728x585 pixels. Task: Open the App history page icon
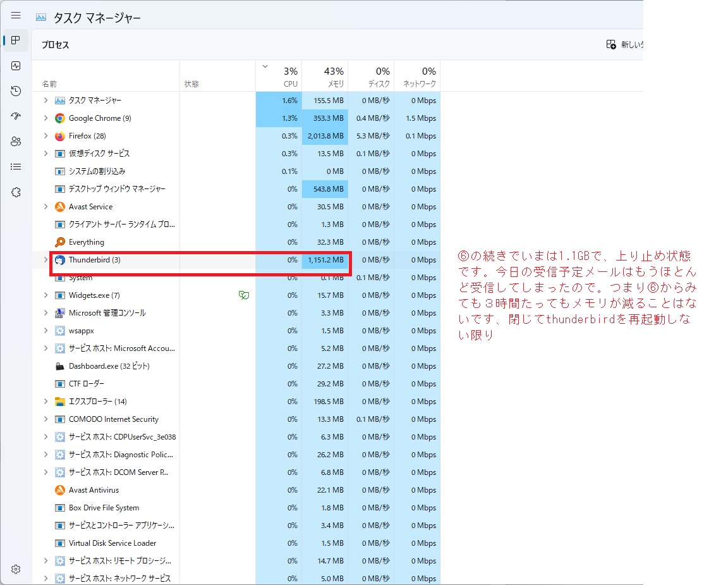pos(16,91)
